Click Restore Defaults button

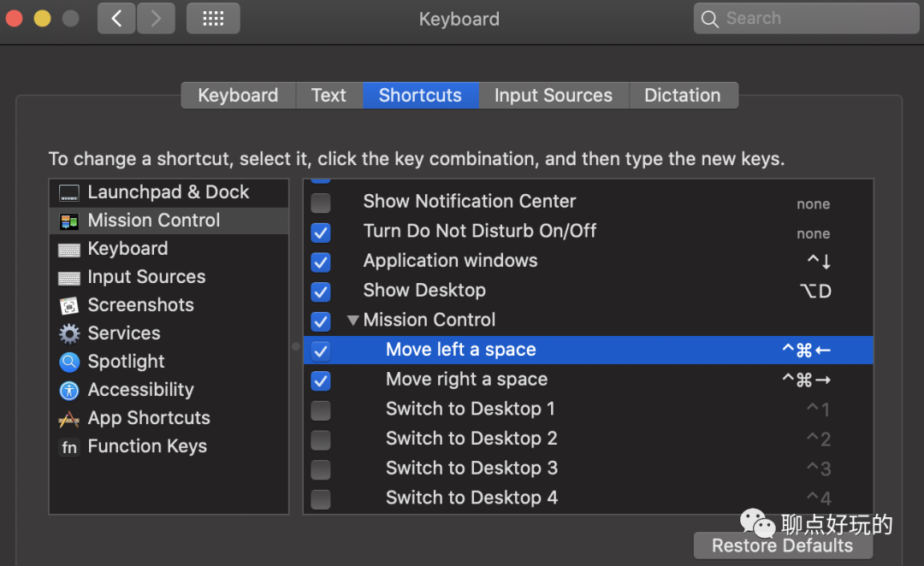tap(783, 545)
